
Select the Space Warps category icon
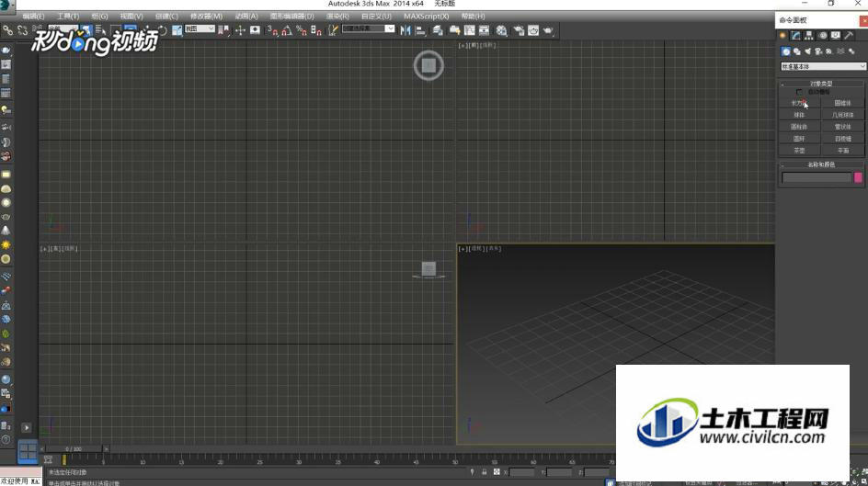840,51
